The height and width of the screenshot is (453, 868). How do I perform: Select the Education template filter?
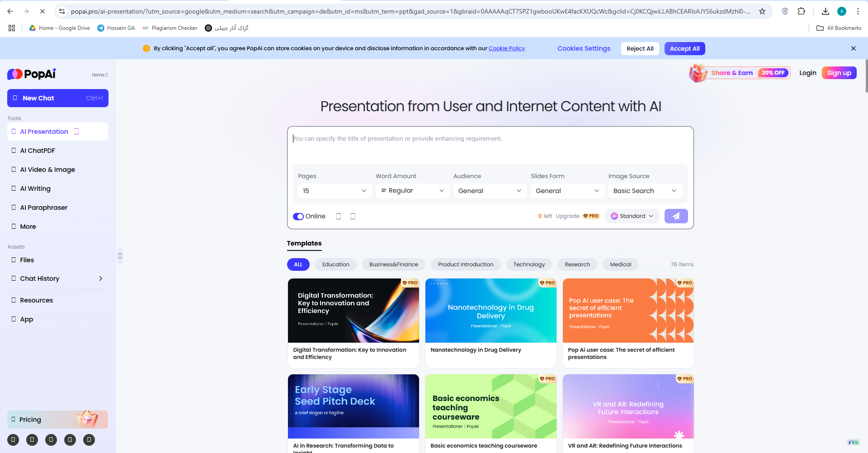tap(336, 264)
